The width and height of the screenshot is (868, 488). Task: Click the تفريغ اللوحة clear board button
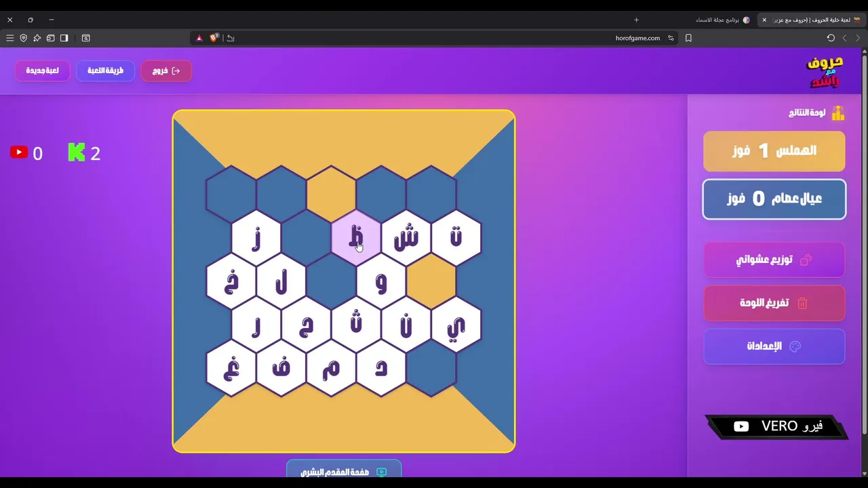click(x=774, y=303)
